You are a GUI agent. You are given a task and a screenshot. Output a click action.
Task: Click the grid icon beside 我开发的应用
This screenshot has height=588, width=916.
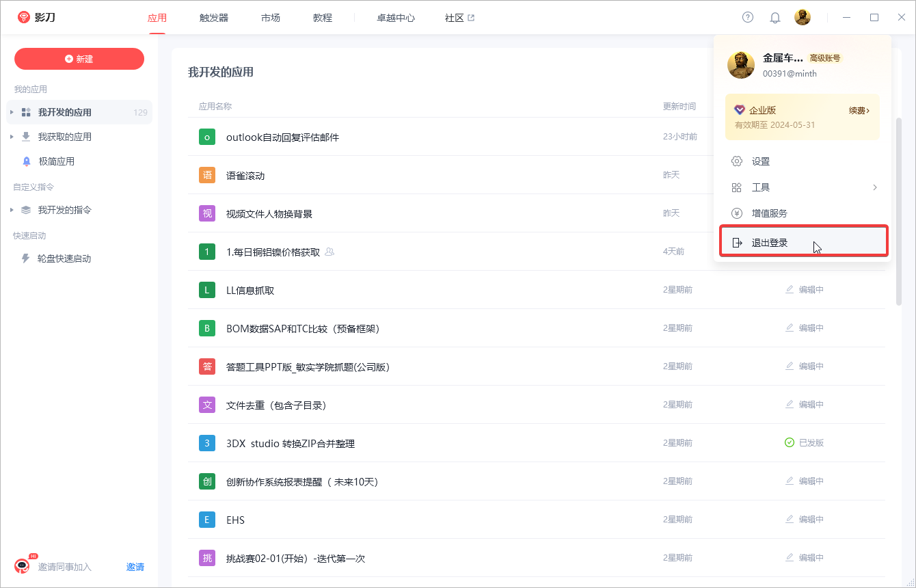point(26,112)
